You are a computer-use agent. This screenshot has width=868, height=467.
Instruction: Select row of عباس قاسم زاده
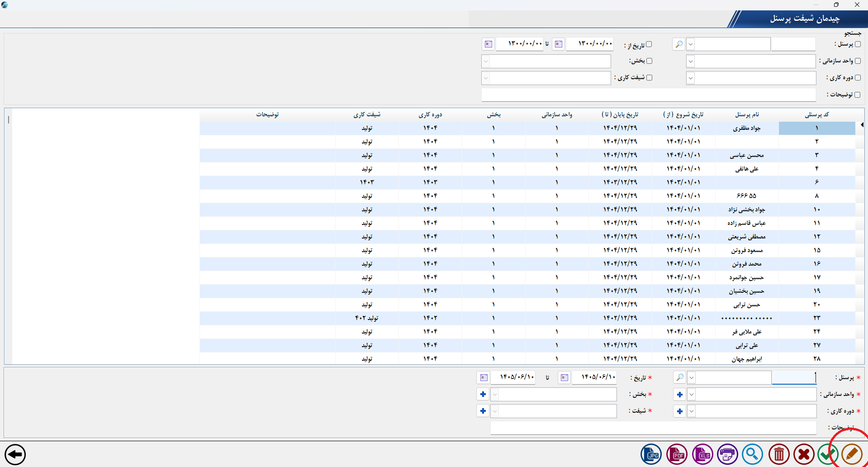pyautogui.click(x=527, y=223)
